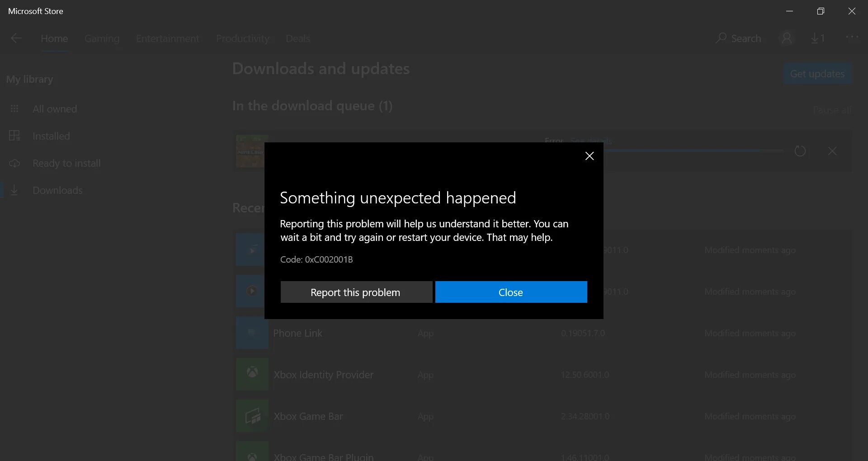
Task: Go back using the back arrow
Action: (x=16, y=38)
